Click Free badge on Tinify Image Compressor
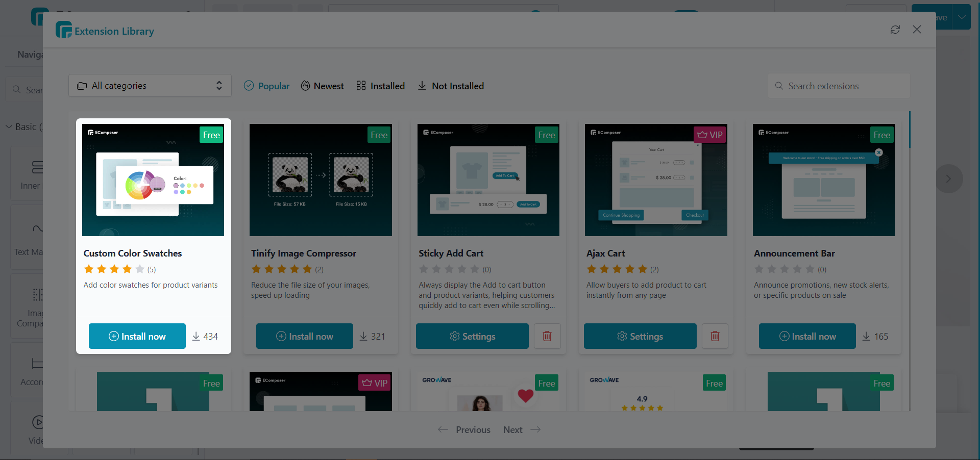980x460 pixels. [x=379, y=135]
